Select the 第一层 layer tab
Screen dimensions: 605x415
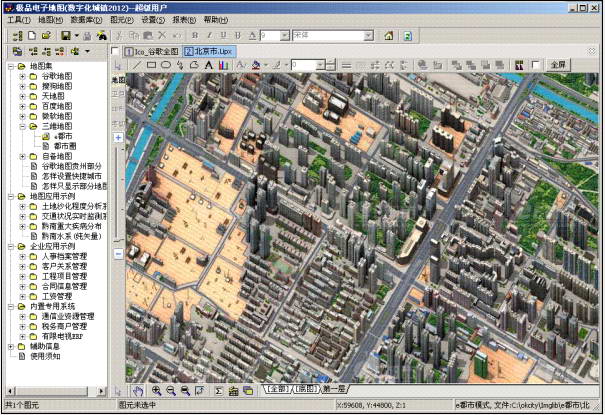click(x=334, y=389)
